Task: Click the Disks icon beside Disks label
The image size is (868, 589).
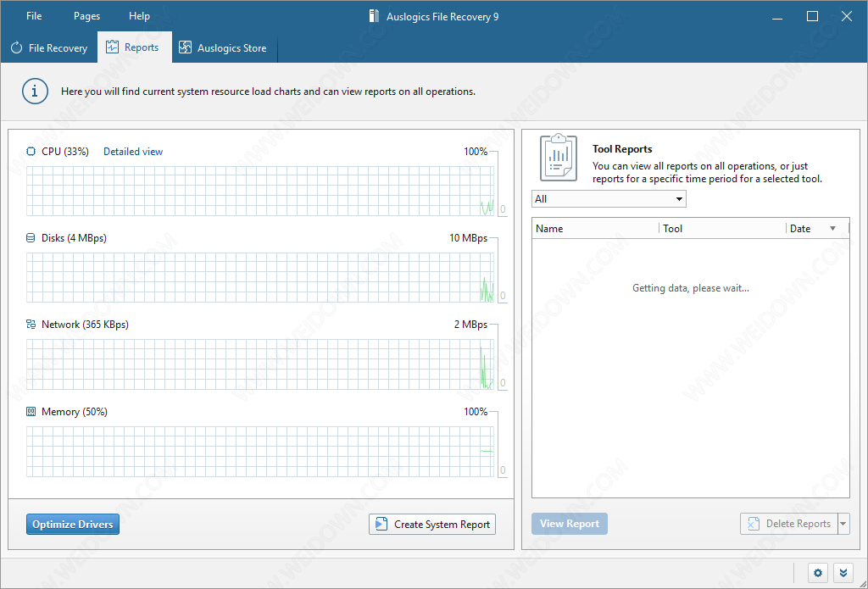Action: pos(31,238)
